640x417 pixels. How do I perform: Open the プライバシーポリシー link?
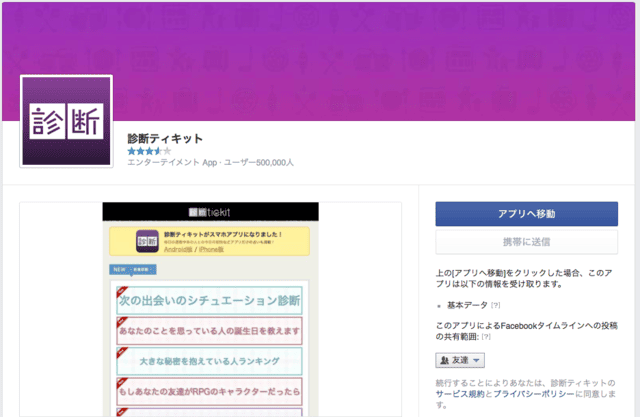[x=533, y=394]
